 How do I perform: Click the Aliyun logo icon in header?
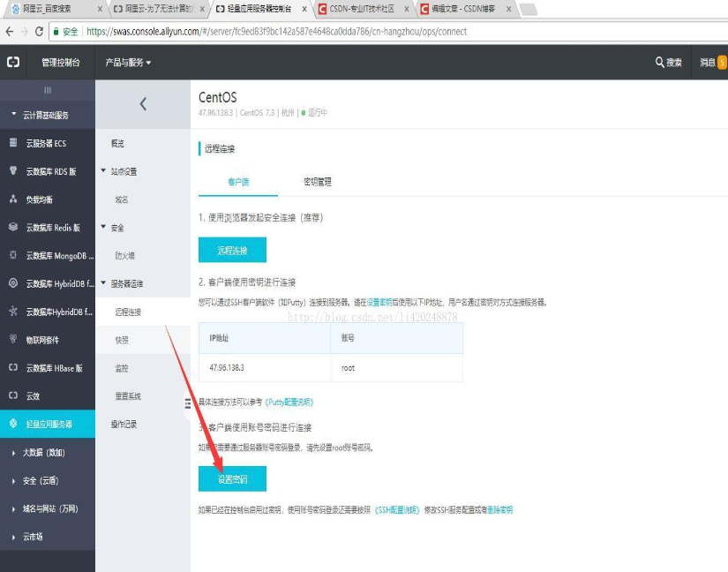pyautogui.click(x=13, y=62)
